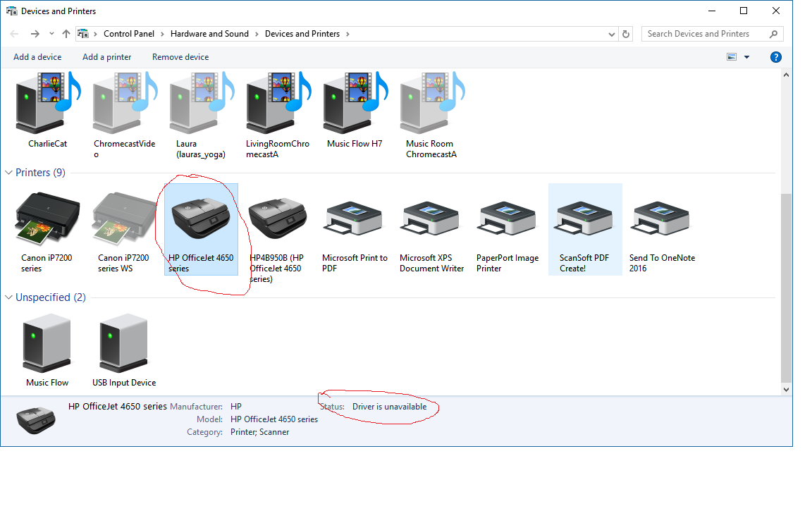
Task: Open recent locations dropdown next to Forward
Action: point(51,34)
